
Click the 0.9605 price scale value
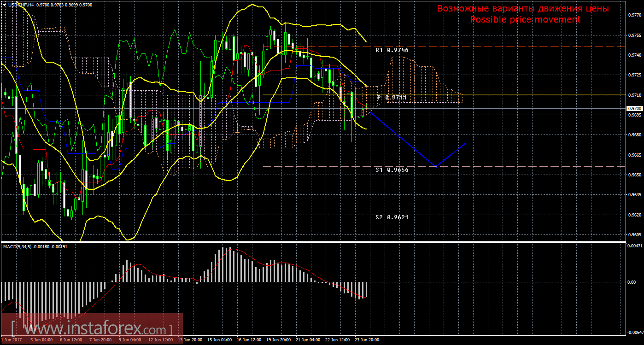coord(634,235)
